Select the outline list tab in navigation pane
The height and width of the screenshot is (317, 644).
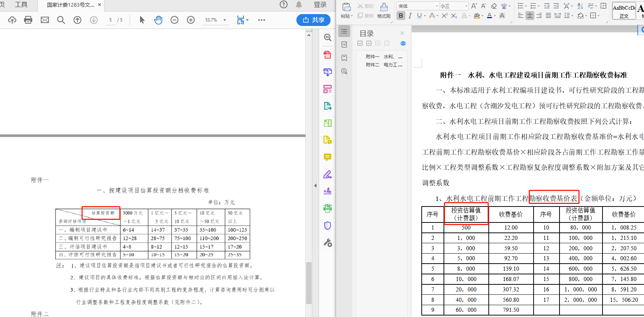coord(344,32)
